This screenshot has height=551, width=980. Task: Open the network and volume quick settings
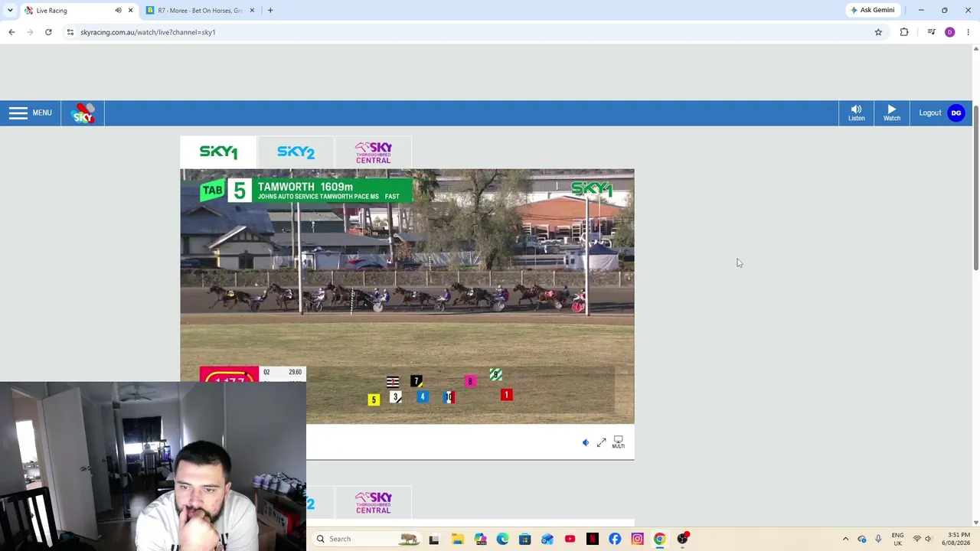[922, 539]
